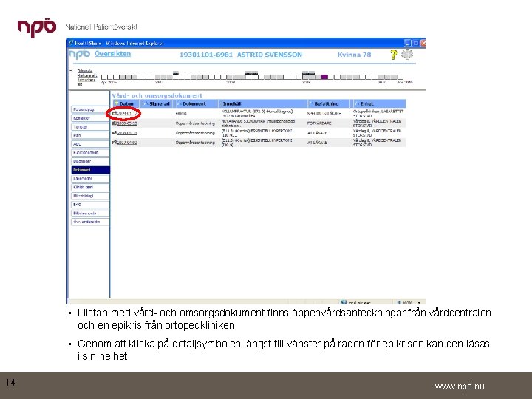Click sort arrow icon in Datum header

coord(117,104)
